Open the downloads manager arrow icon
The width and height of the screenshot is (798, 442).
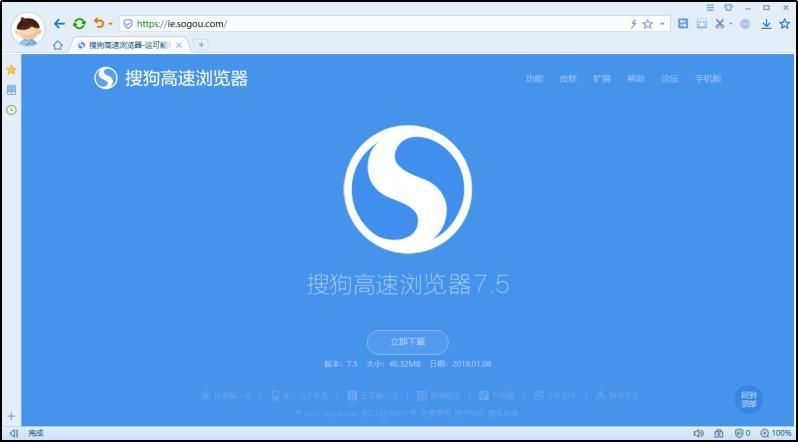pos(766,24)
